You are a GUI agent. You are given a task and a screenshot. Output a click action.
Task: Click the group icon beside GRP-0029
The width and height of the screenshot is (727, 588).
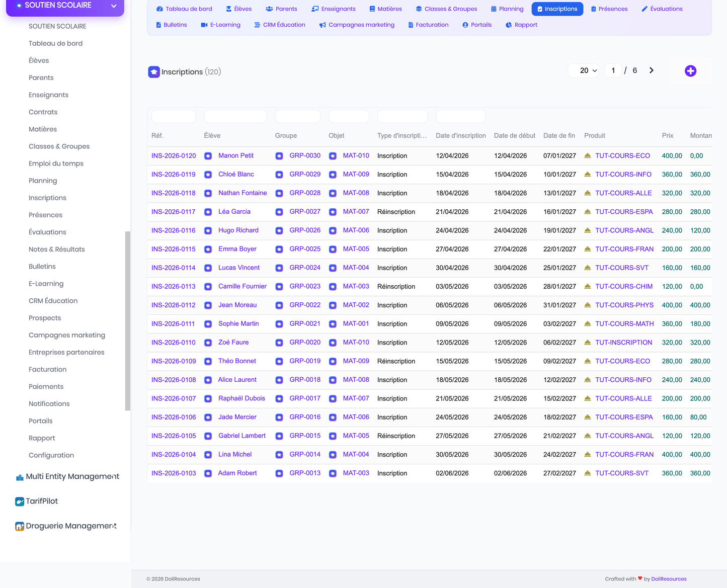279,175
